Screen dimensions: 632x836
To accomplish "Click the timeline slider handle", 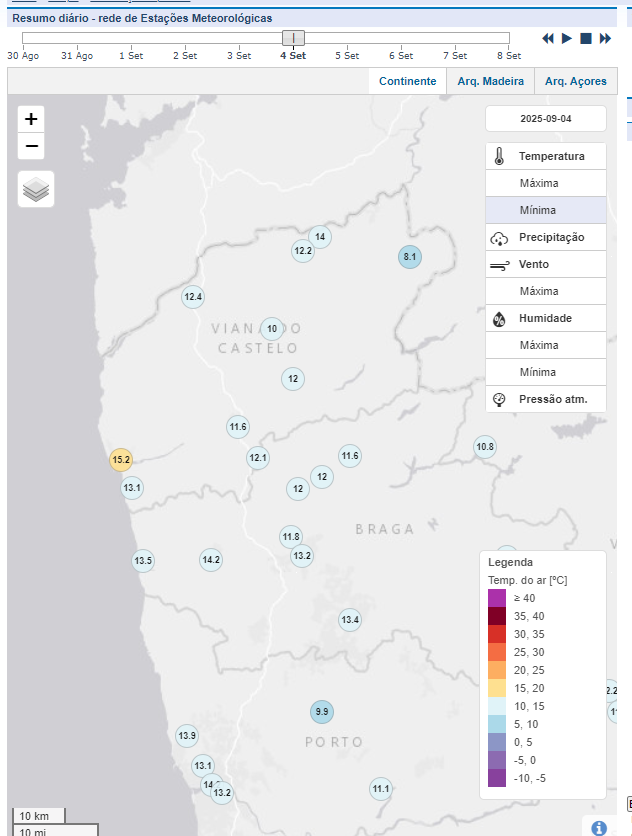I will pos(293,38).
